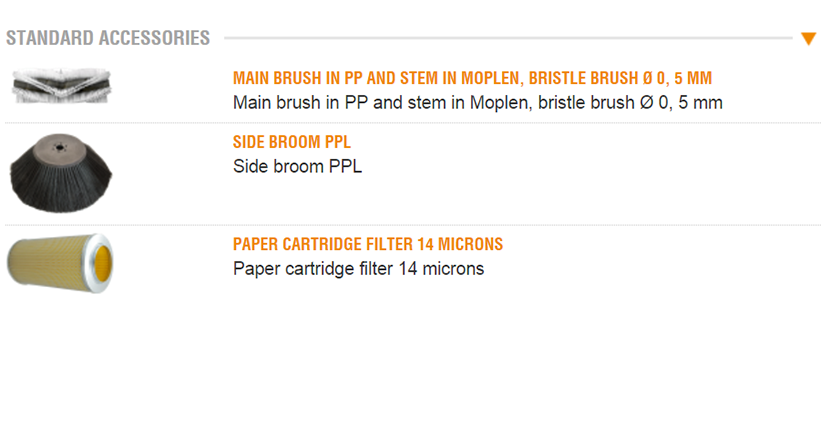Select the orange Side Broom PPL title
Screen dimensions: 821x442
coord(291,142)
